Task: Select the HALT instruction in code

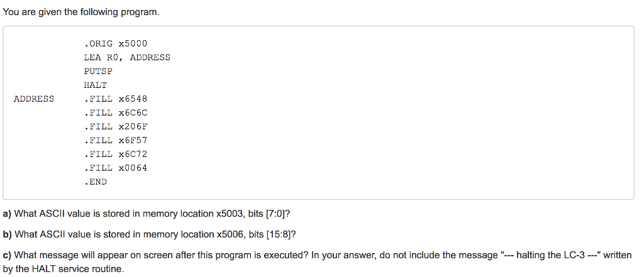Action: click(96, 85)
